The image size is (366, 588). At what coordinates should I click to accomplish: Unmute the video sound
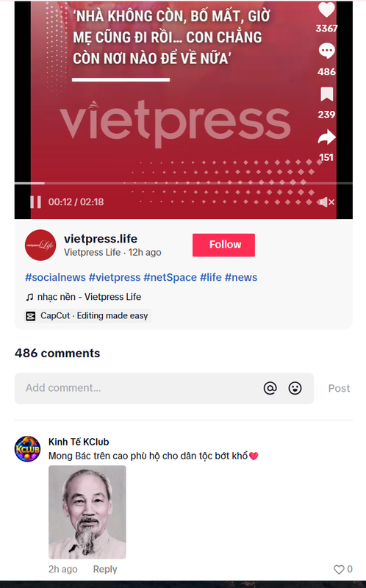point(326,202)
